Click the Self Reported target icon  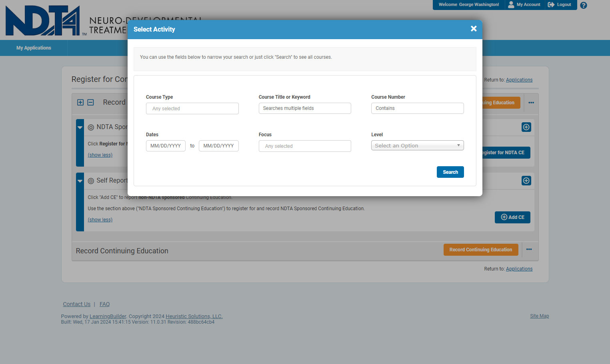(91, 181)
